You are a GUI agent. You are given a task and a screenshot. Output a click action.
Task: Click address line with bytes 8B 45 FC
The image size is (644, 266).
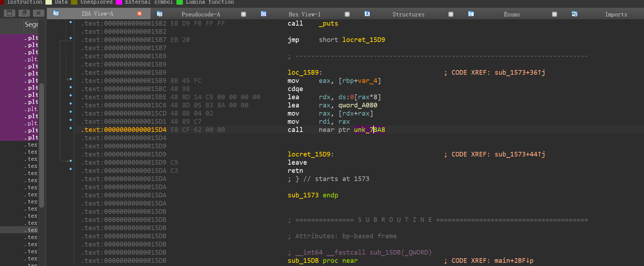(x=124, y=81)
